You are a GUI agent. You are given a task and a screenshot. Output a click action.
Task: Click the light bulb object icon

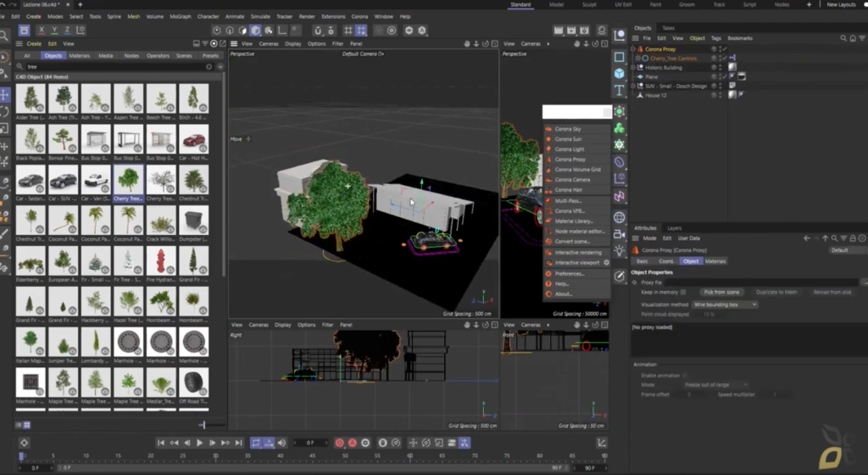click(619, 250)
